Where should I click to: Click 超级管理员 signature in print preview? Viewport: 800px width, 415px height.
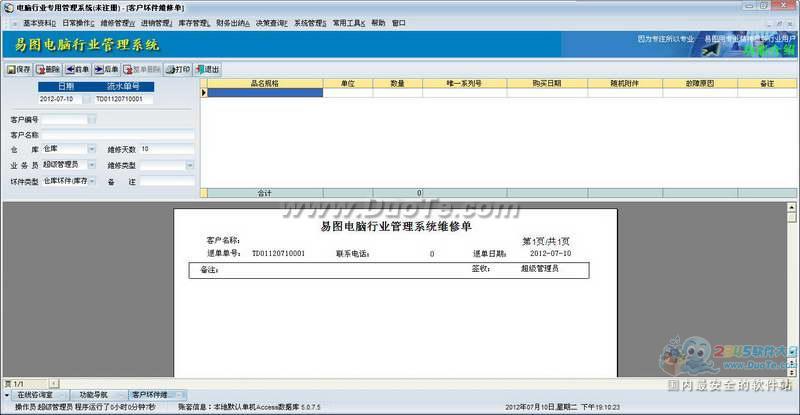(x=540, y=268)
